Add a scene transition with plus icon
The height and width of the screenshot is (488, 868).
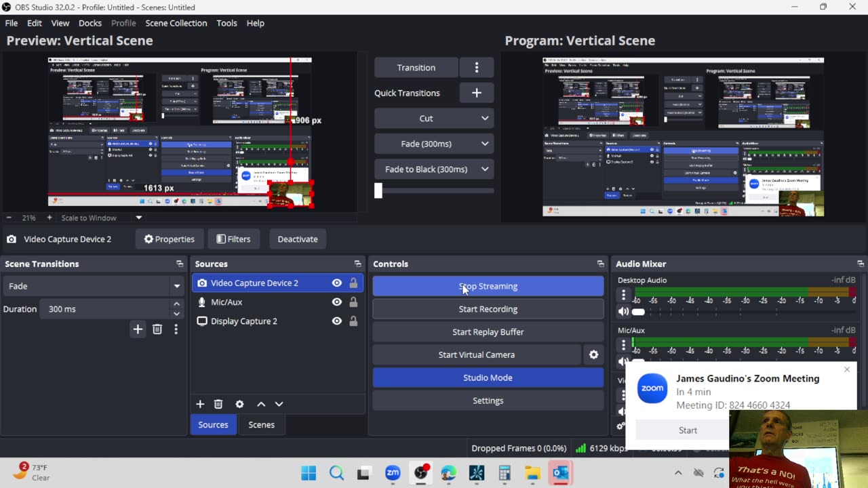point(138,329)
